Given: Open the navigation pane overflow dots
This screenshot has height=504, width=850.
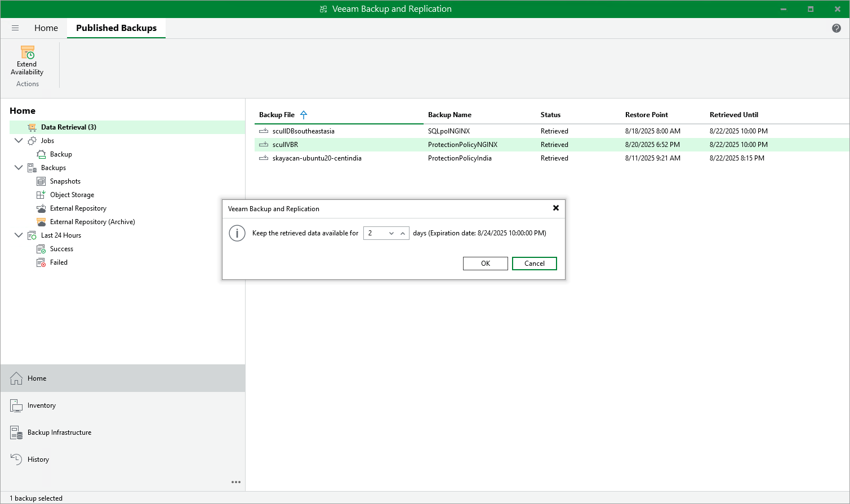Looking at the screenshot, I should pyautogui.click(x=236, y=482).
